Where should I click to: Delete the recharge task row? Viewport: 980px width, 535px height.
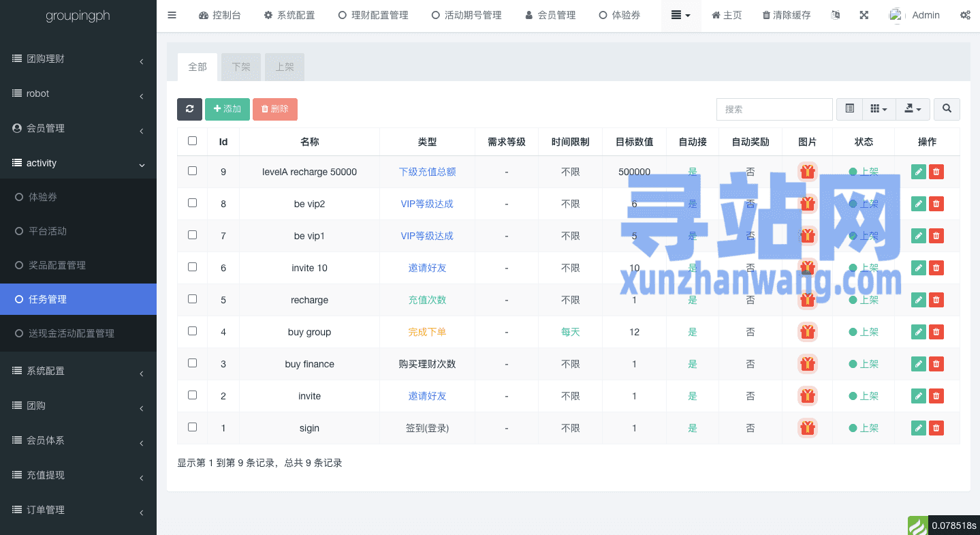pos(936,300)
